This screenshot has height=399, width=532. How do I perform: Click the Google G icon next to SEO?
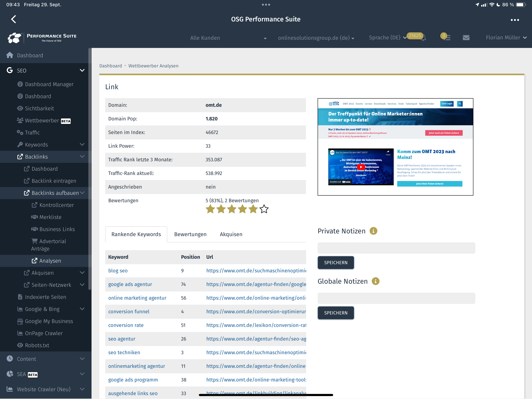10,70
